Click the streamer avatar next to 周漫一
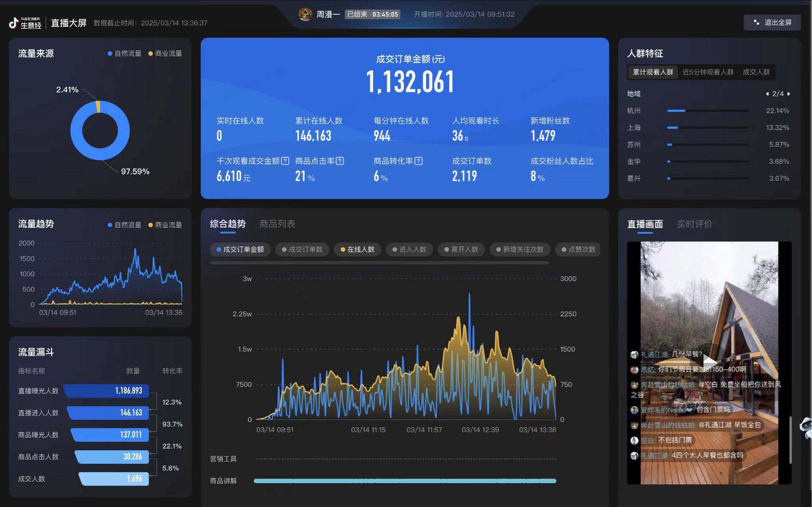This screenshot has height=507, width=812. [x=305, y=15]
